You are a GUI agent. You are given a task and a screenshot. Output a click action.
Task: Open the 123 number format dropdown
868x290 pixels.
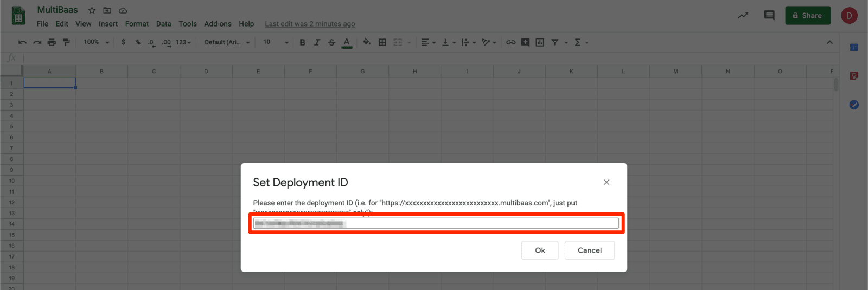point(183,42)
